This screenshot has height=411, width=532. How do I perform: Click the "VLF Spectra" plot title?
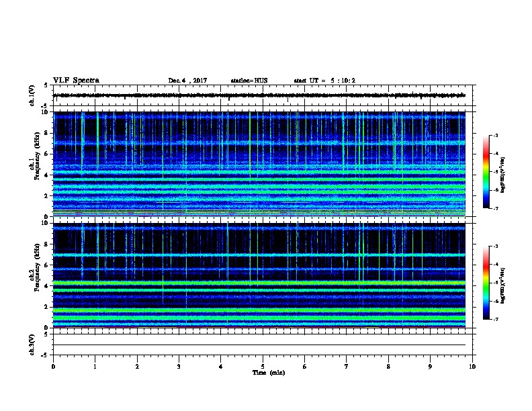click(76, 81)
